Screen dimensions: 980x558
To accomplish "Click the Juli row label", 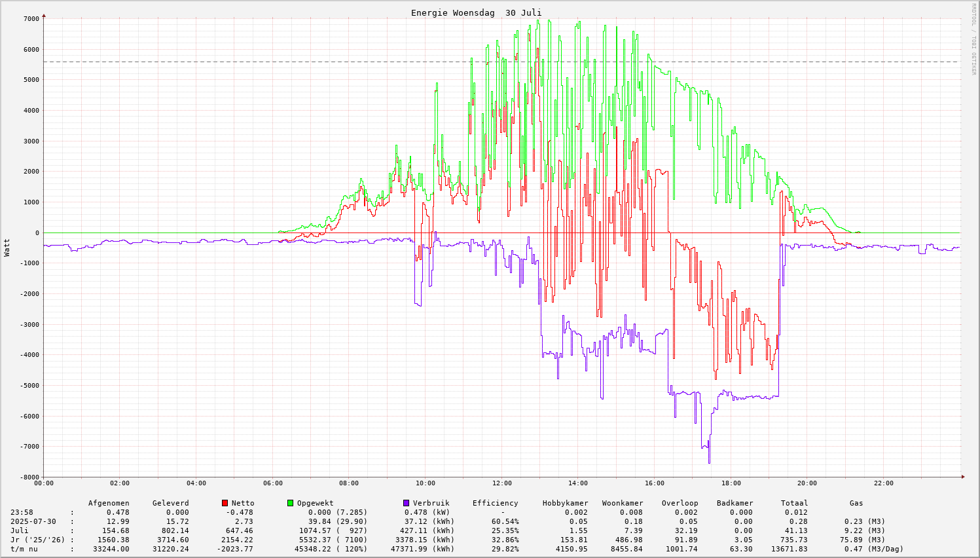I will [20, 530].
